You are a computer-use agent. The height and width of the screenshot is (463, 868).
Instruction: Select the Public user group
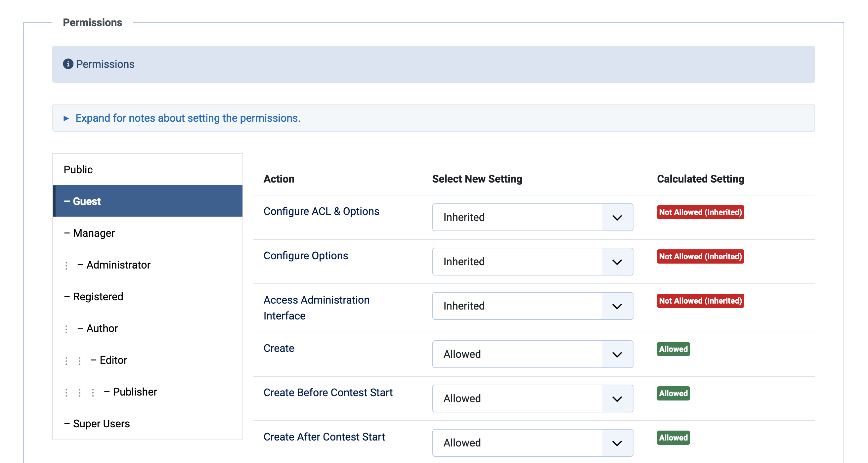click(x=148, y=170)
